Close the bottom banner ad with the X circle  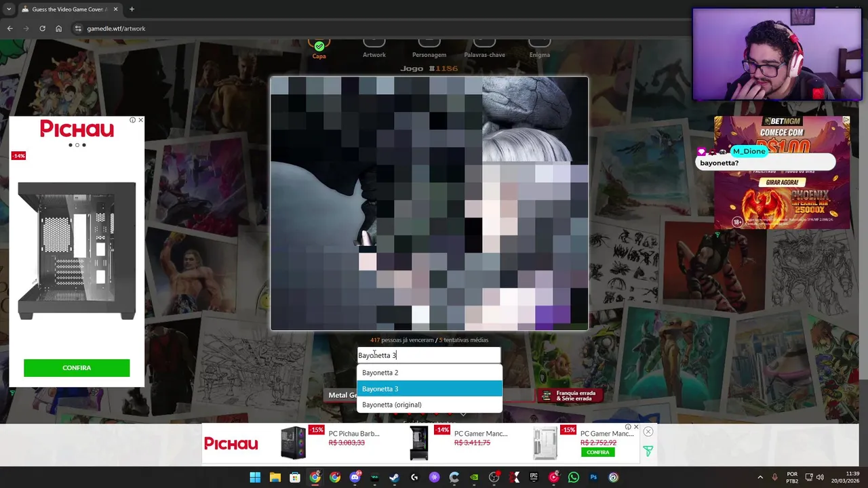tap(648, 432)
